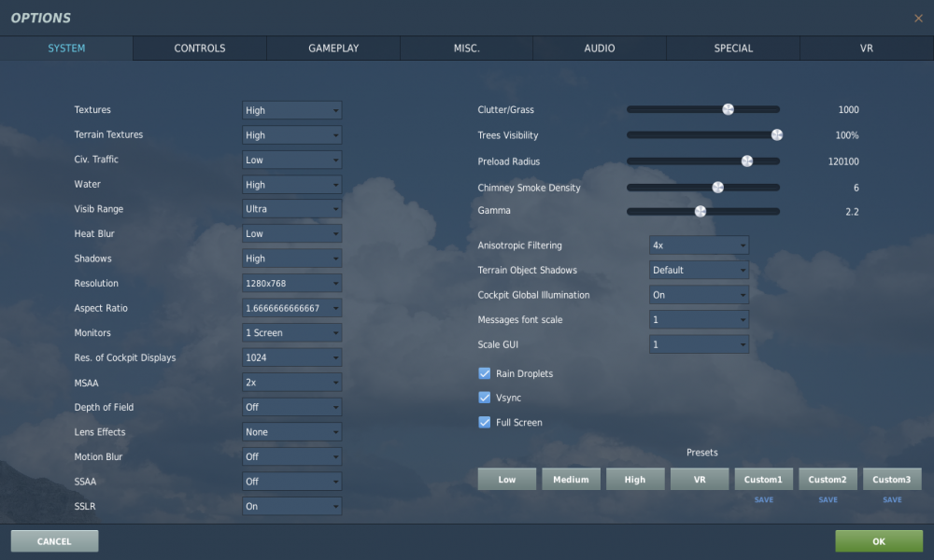Click the Gamma slider handle

click(x=702, y=211)
